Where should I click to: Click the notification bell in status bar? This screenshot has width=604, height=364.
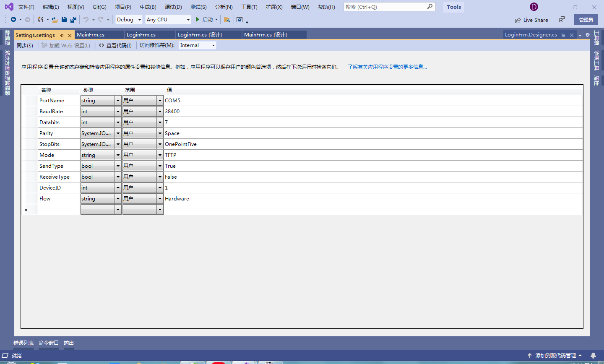click(593, 355)
